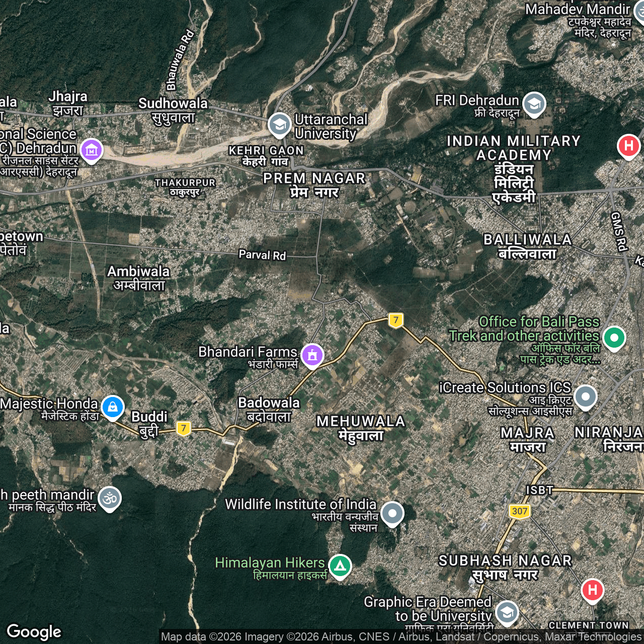Click the Bhandari Farms purple marker

click(312, 355)
